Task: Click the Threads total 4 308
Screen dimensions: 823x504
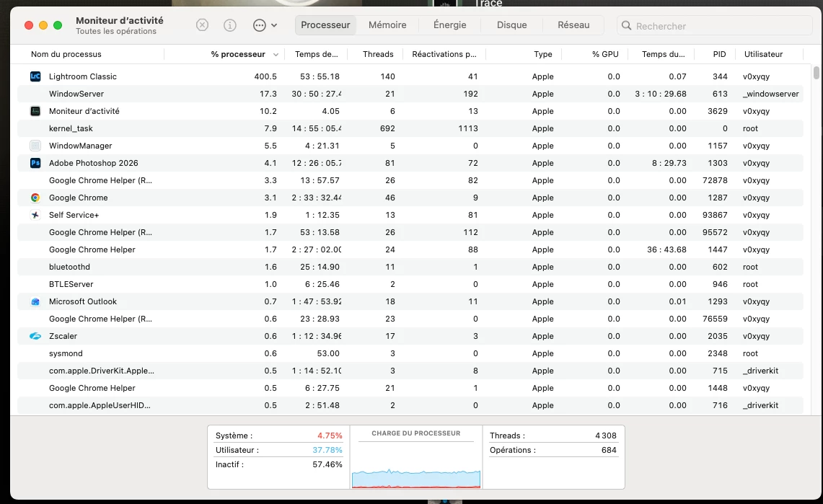Action: pyautogui.click(x=606, y=436)
